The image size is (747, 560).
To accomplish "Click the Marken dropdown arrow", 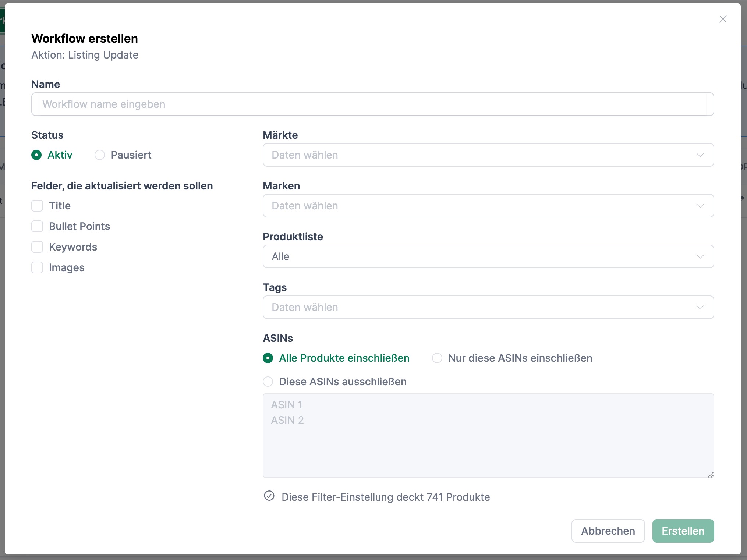I will pos(700,206).
